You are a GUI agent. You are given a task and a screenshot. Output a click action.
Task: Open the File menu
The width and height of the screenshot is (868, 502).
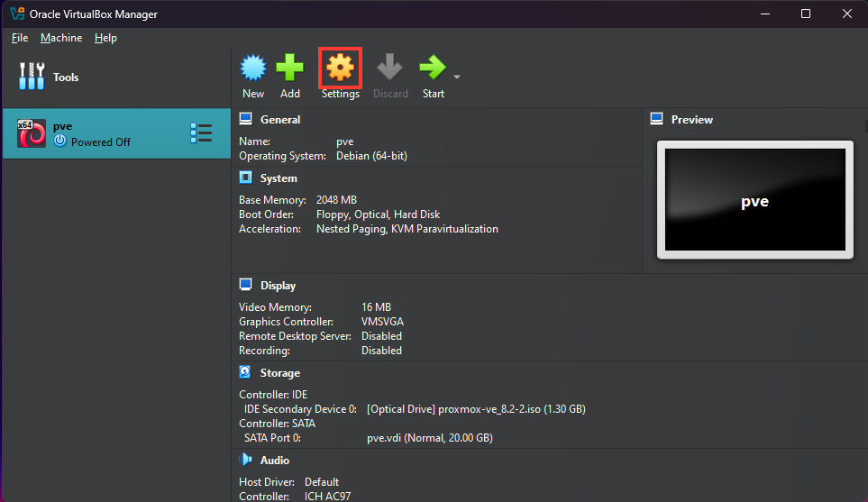(20, 38)
